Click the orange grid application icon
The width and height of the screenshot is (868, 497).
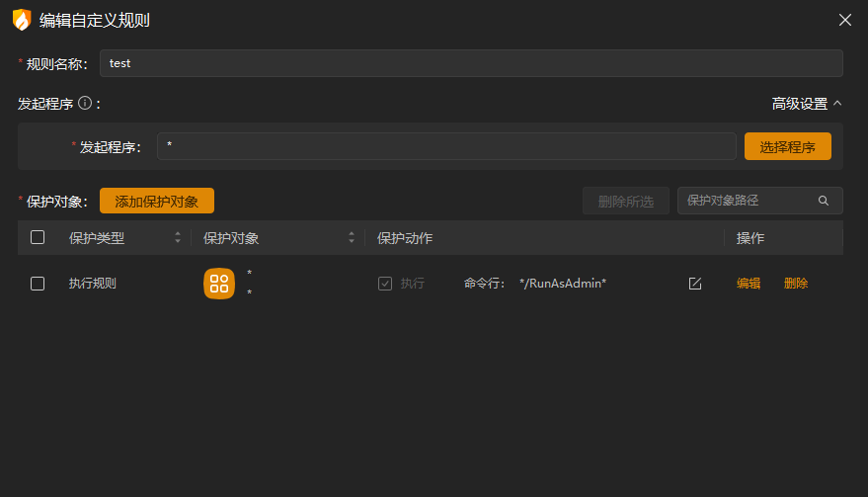coord(219,284)
